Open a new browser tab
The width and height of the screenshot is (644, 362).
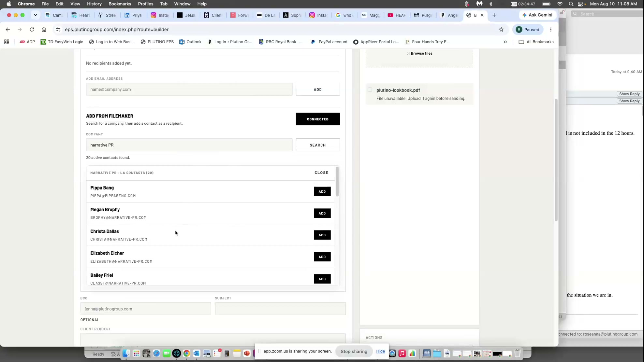tap(494, 15)
